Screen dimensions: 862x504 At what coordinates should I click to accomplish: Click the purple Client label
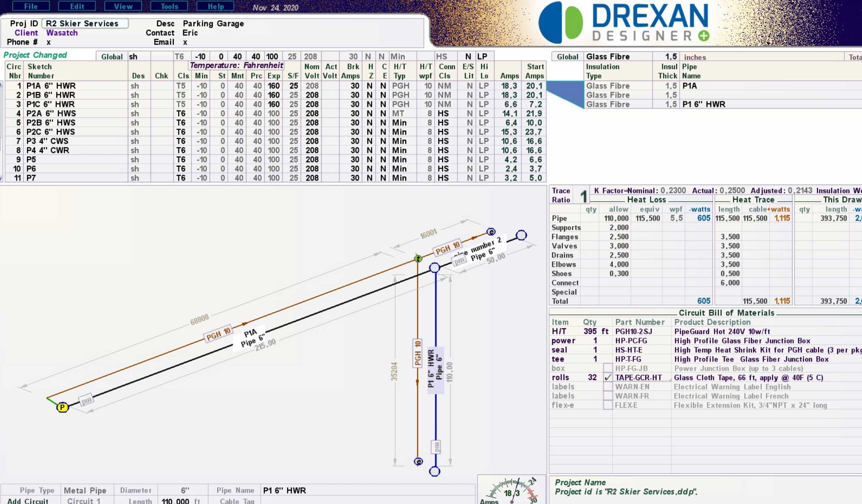click(x=26, y=33)
